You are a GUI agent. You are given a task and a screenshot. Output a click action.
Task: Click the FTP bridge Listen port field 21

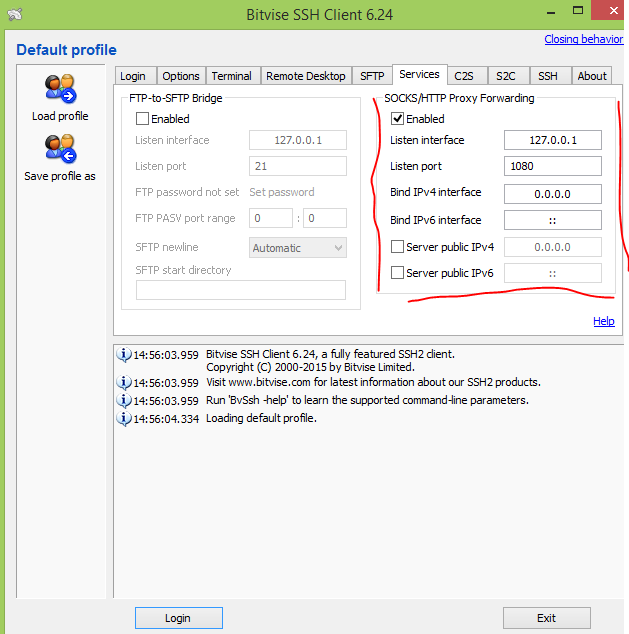[x=298, y=166]
